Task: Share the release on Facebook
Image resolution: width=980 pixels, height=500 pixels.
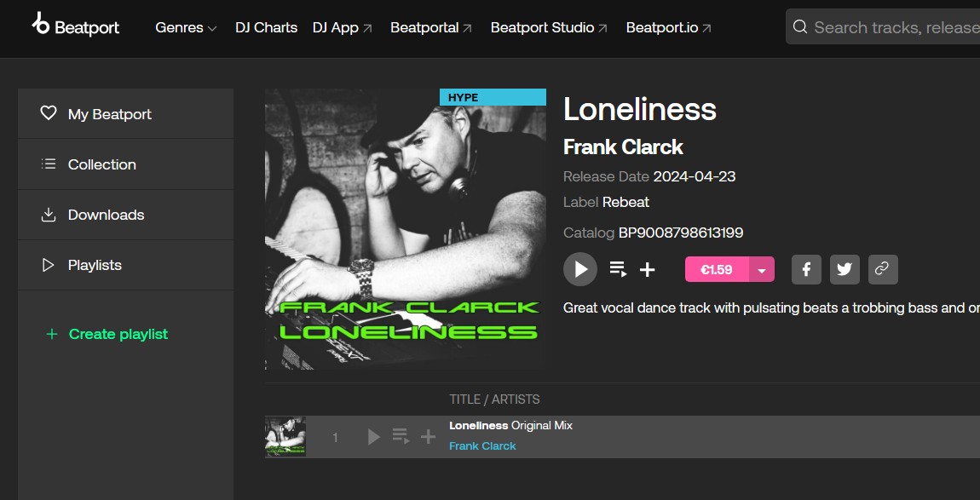Action: click(x=806, y=269)
